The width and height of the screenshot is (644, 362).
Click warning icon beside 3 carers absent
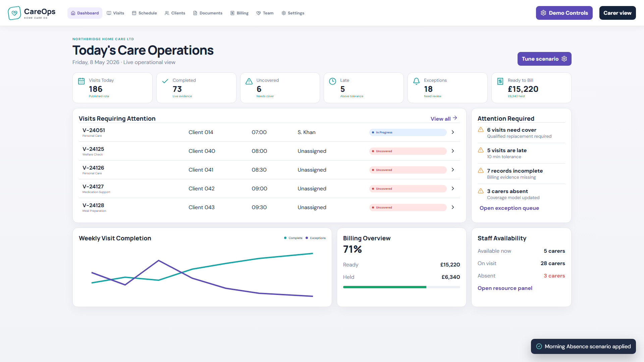coord(481,191)
